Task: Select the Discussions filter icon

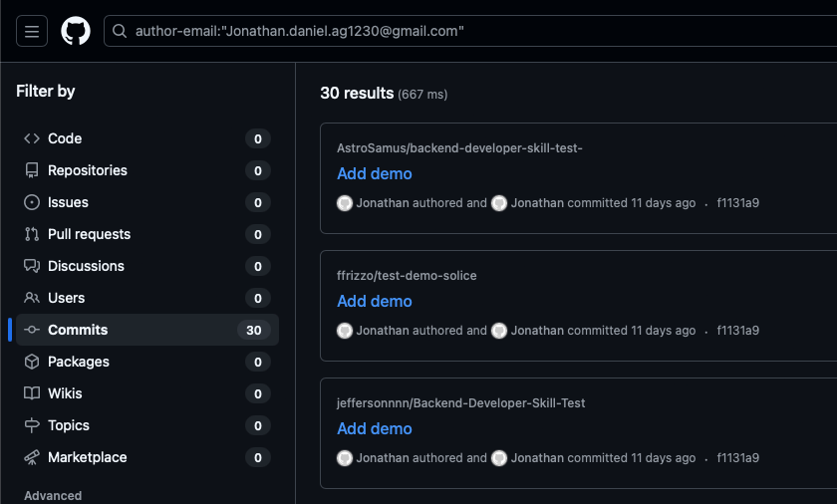Action: [32, 266]
